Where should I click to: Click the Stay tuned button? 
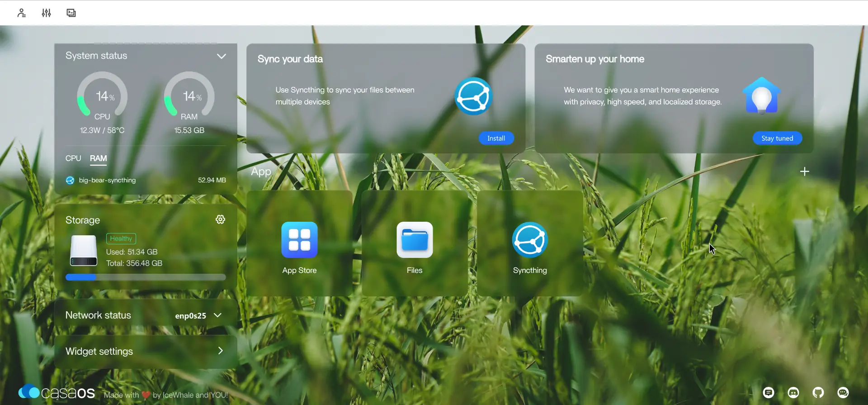pos(777,138)
